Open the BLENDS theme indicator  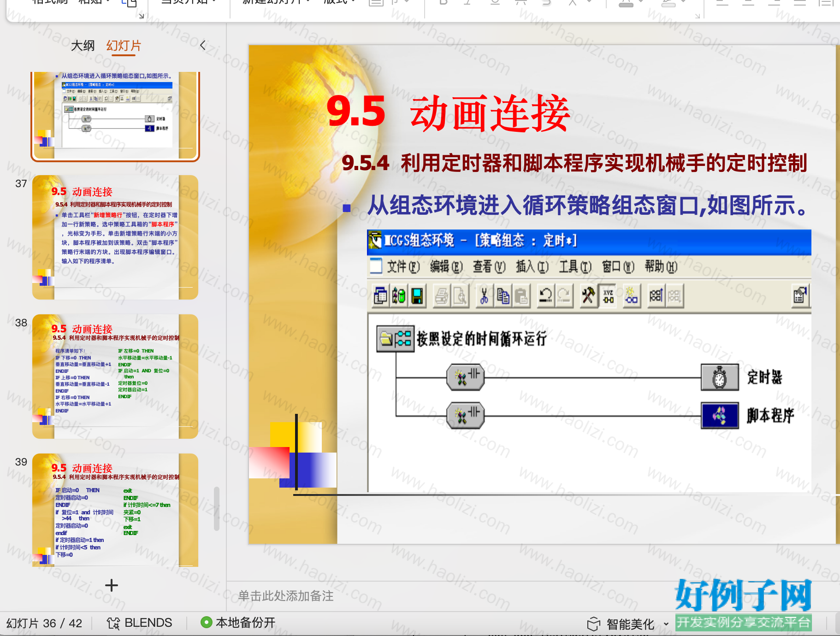point(139,623)
